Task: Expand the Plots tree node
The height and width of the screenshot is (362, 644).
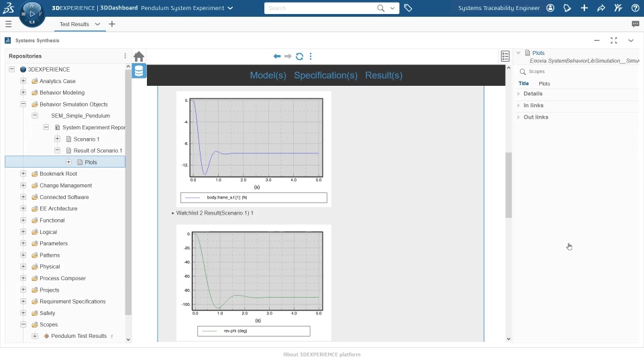Action: click(68, 162)
